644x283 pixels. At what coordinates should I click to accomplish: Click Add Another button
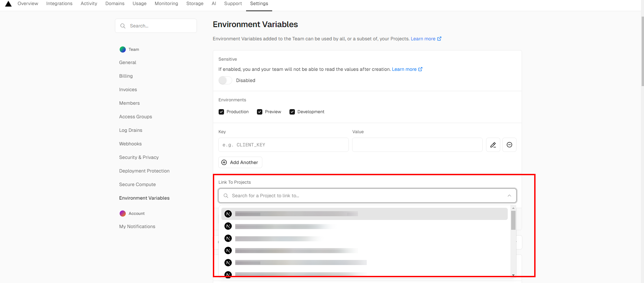coord(240,162)
